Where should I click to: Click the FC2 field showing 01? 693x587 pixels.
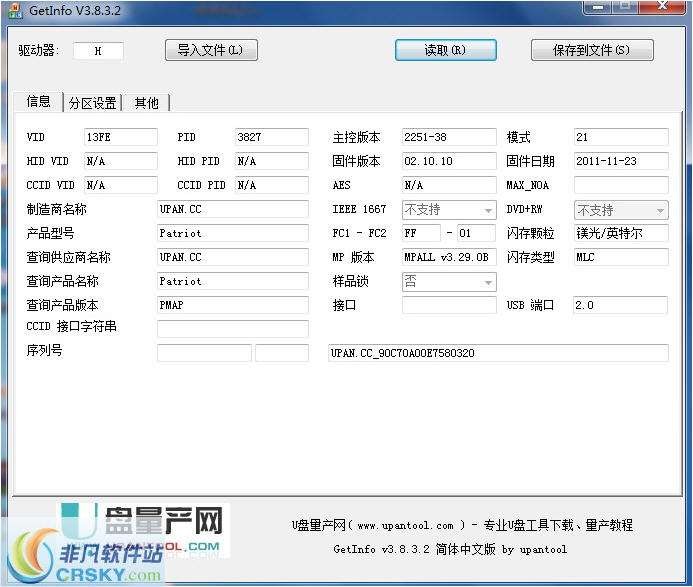pos(476,233)
